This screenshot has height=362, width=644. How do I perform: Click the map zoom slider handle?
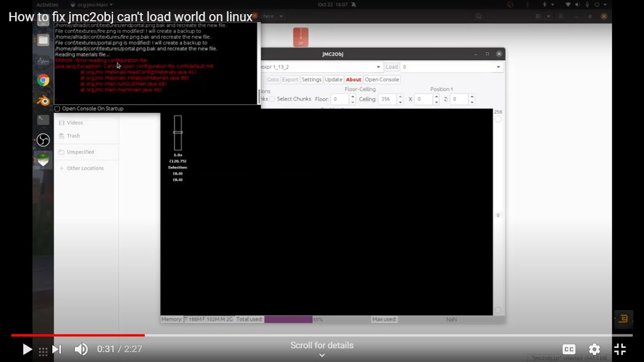(178, 132)
